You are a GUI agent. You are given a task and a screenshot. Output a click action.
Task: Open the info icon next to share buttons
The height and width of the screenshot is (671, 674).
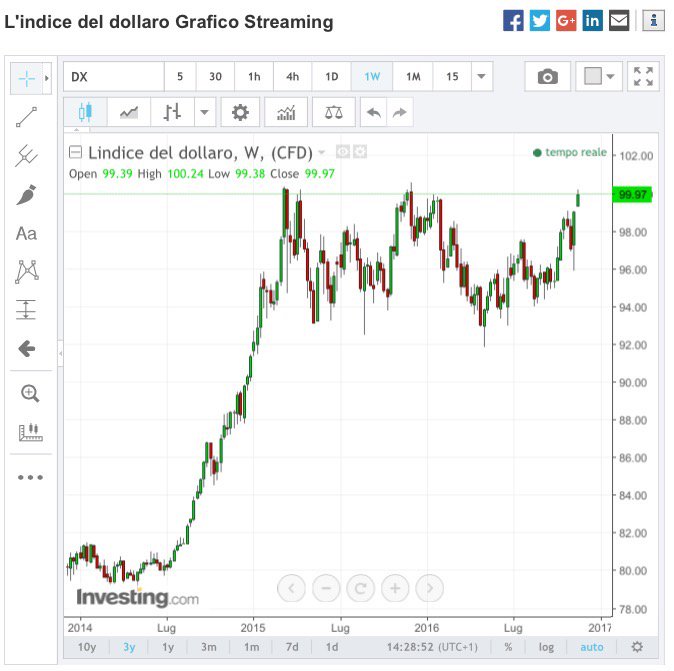click(653, 20)
